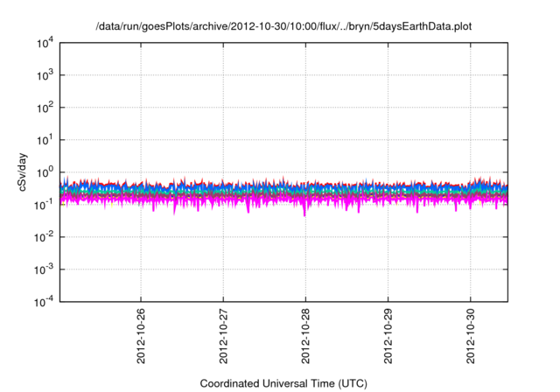Click the 10^4 y-axis tick label

coord(44,44)
